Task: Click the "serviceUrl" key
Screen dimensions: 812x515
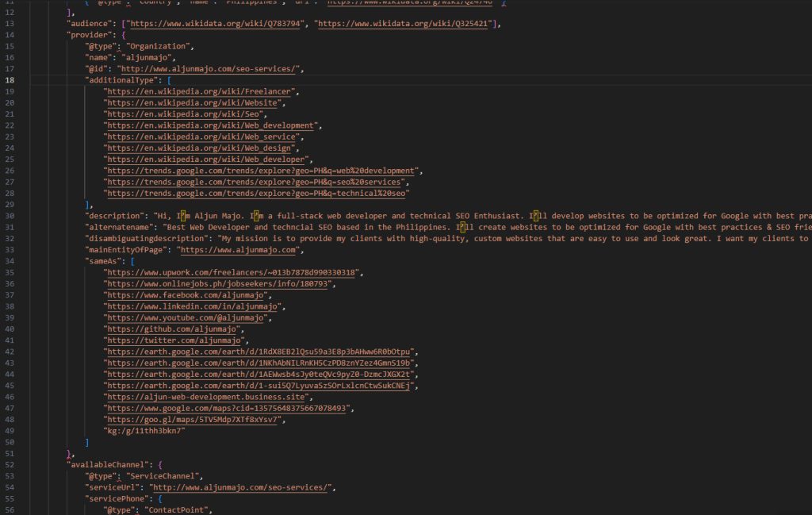Action: tap(113, 487)
